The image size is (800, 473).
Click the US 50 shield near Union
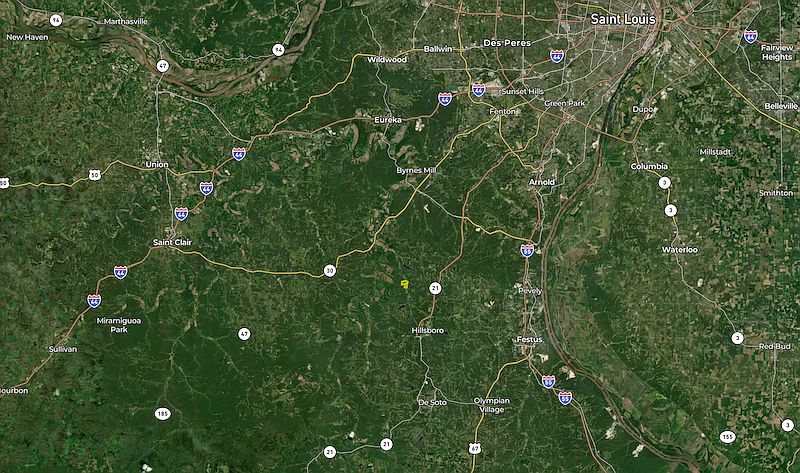pyautogui.click(x=94, y=176)
